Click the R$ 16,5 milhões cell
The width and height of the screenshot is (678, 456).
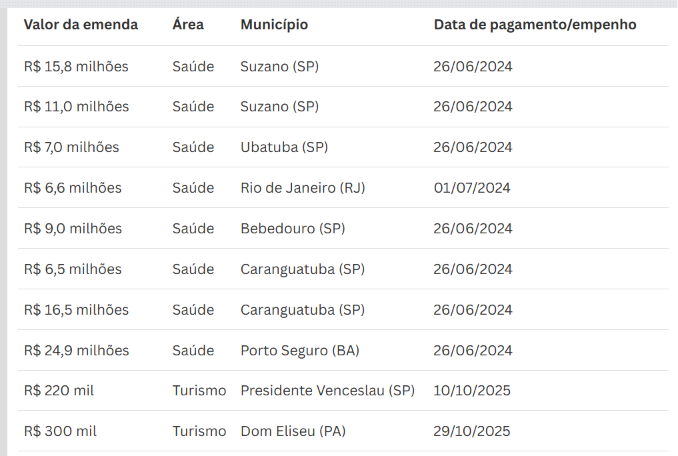click(76, 309)
